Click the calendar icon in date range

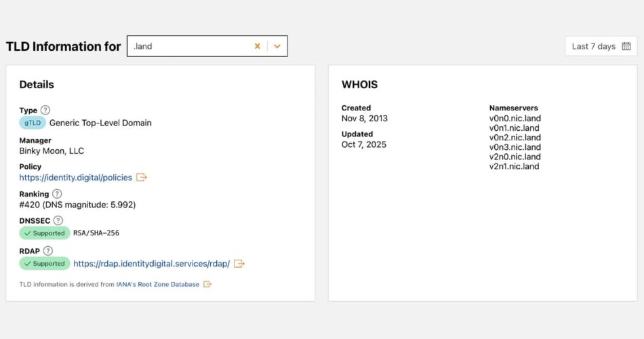tap(626, 46)
